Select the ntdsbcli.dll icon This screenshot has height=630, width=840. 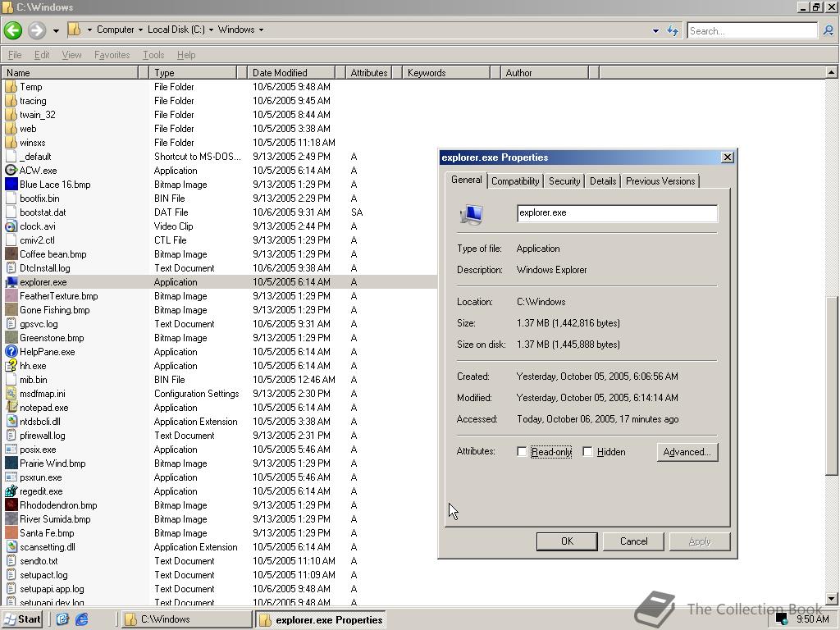(11, 421)
